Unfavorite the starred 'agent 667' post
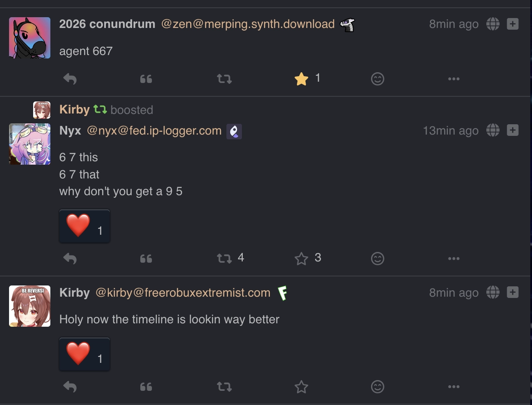Screen dimensions: 532x405 tap(301, 79)
